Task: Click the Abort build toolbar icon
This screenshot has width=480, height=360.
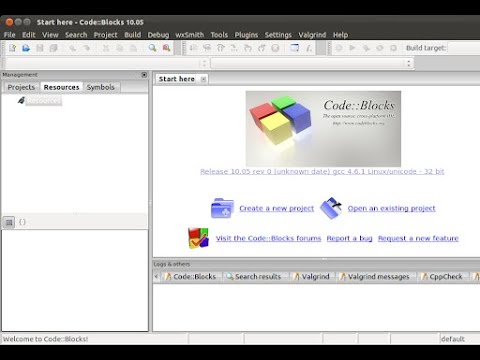Action: tap(393, 48)
